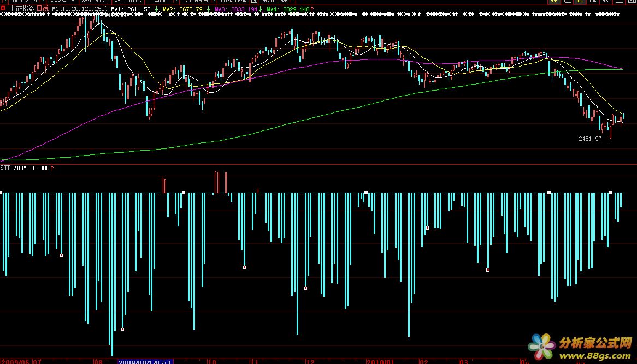Open the SJT indicator name label
This screenshot has width=637, height=364.
tap(5, 168)
